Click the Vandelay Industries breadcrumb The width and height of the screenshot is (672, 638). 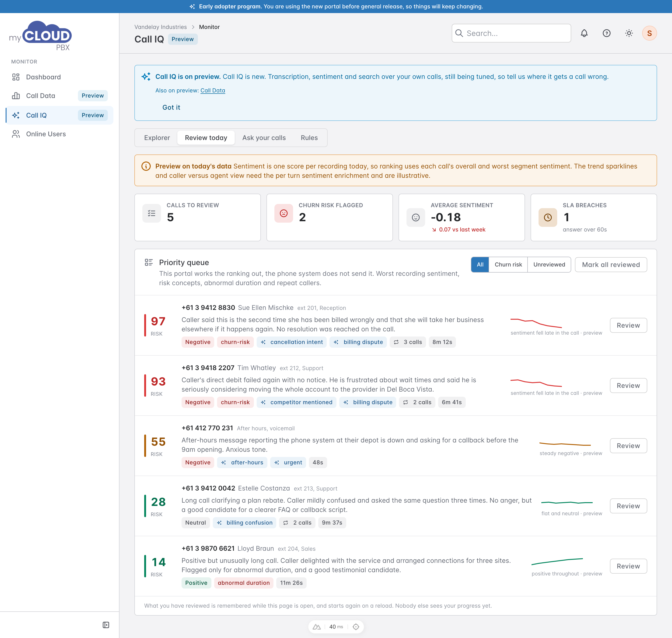tap(161, 27)
